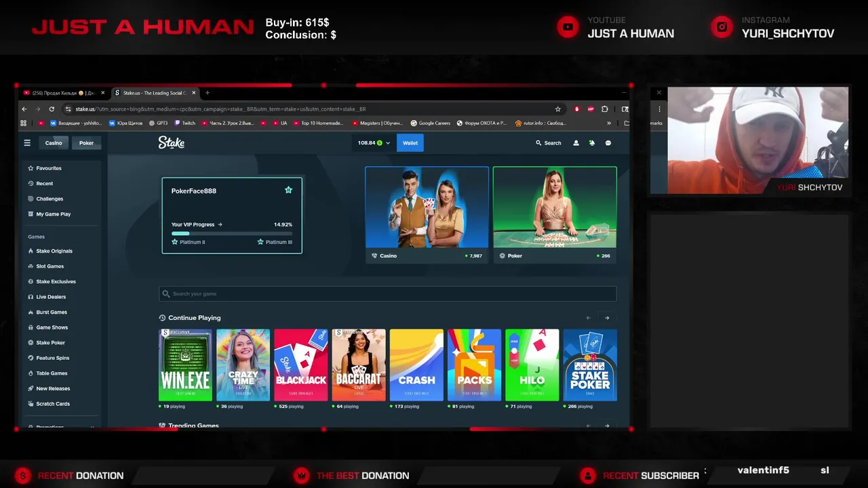The width and height of the screenshot is (868, 488).
Task: Launch the Crazy Time game thumbnail
Action: (243, 365)
